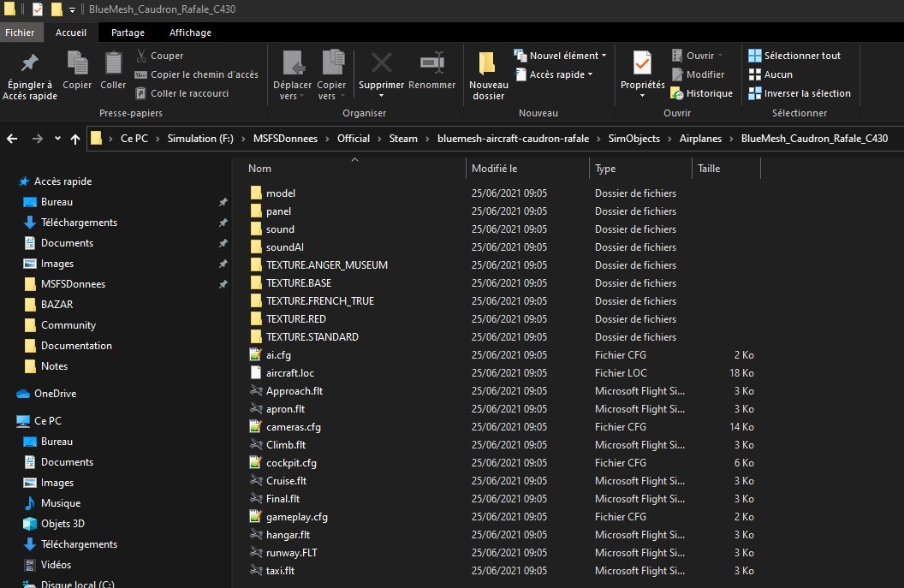904x588 pixels.
Task: Select the TEXTURE.FRENCH_TRUE folder
Action: click(x=320, y=301)
